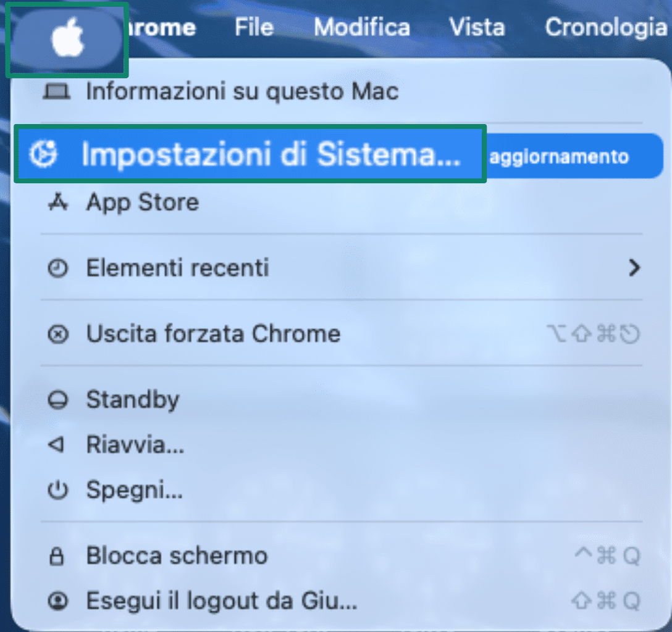The width and height of the screenshot is (672, 632).
Task: Open the Modifica menu
Action: (362, 27)
